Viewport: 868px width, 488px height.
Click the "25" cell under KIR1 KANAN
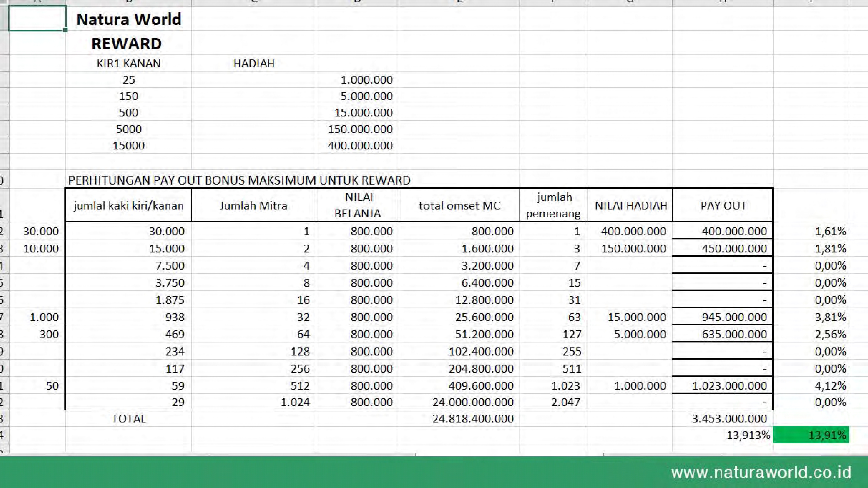click(129, 80)
